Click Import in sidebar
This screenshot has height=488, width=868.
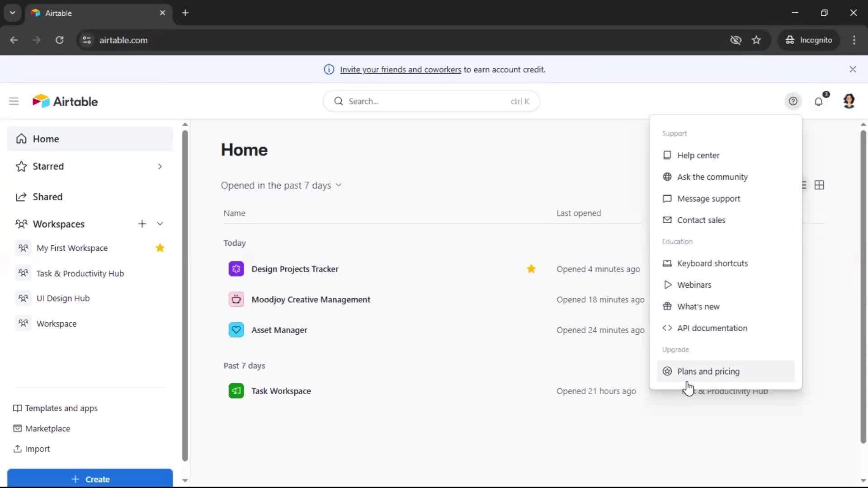32,449
